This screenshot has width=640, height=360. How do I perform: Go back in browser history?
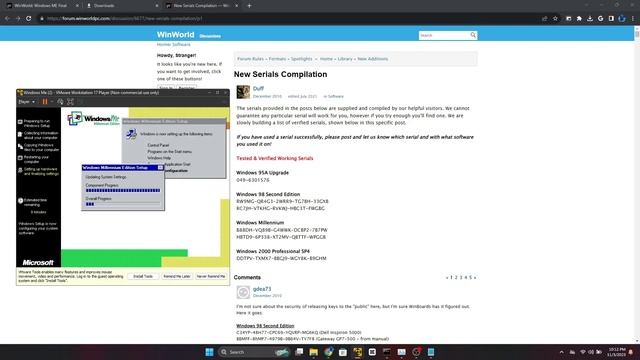click(7, 18)
